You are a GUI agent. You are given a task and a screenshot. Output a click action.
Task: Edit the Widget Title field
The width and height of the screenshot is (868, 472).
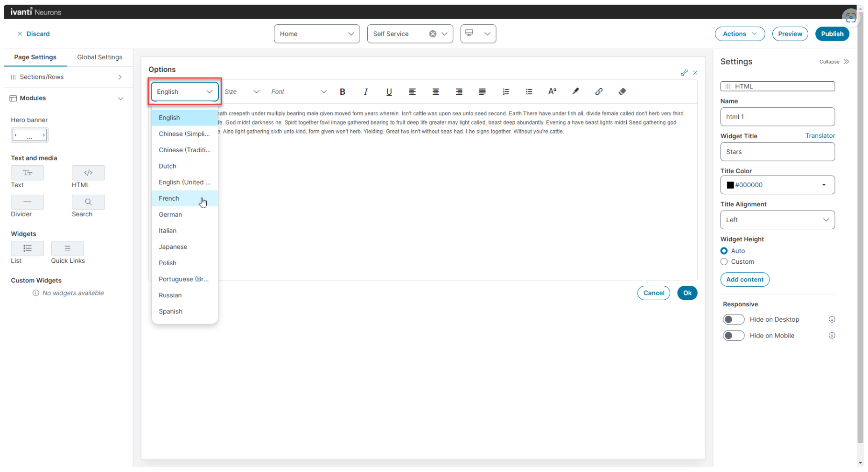777,152
